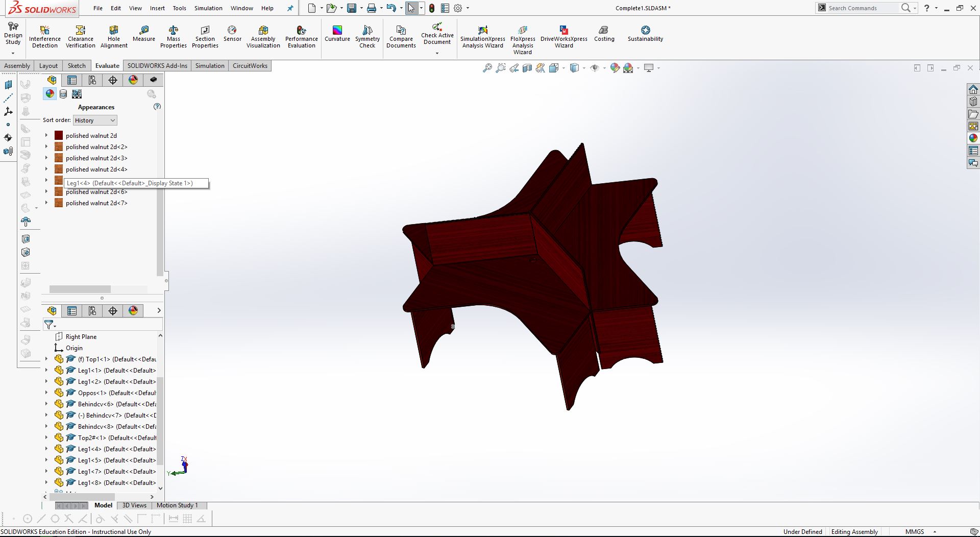This screenshot has height=537, width=980.
Task: Click the Search Commands field
Action: [863, 8]
